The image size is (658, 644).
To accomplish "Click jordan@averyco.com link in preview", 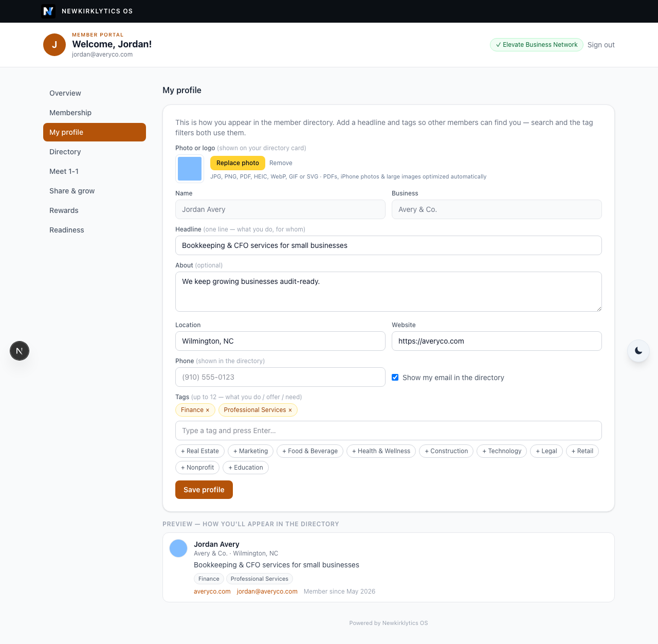I will pos(267,592).
